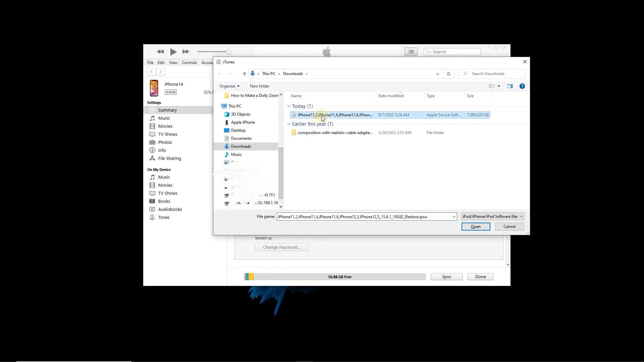644x362 pixels.
Task: Toggle the preview pane icon
Action: tap(510, 86)
